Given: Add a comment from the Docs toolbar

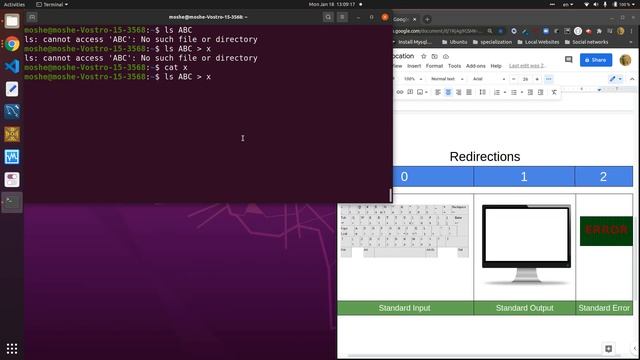Looking at the screenshot, I should click(410, 92).
